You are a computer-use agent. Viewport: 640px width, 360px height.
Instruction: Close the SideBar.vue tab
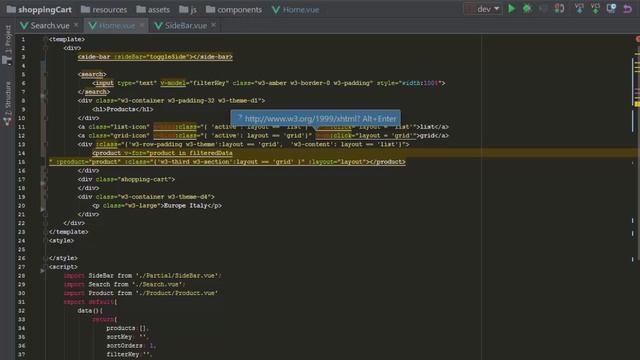213,25
